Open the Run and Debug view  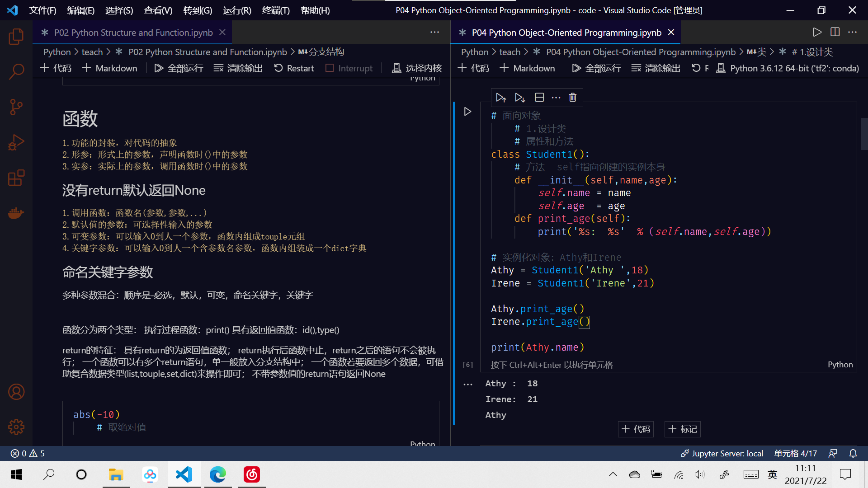[x=16, y=142]
